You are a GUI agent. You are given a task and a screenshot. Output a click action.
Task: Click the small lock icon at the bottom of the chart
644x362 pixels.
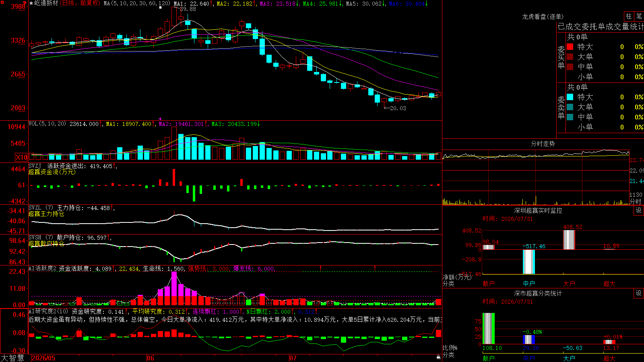pos(438,357)
